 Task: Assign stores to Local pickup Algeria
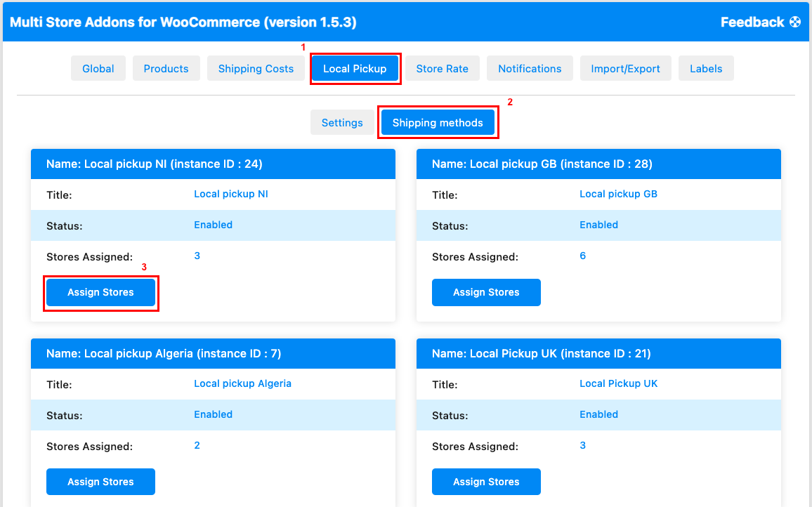[101, 482]
